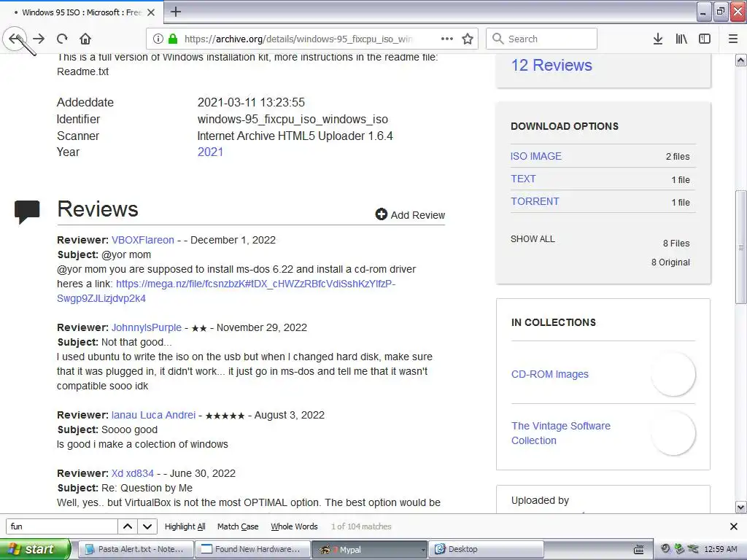The width and height of the screenshot is (747, 560).
Task: Open the downloads arrow panel
Action: pyautogui.click(x=658, y=39)
